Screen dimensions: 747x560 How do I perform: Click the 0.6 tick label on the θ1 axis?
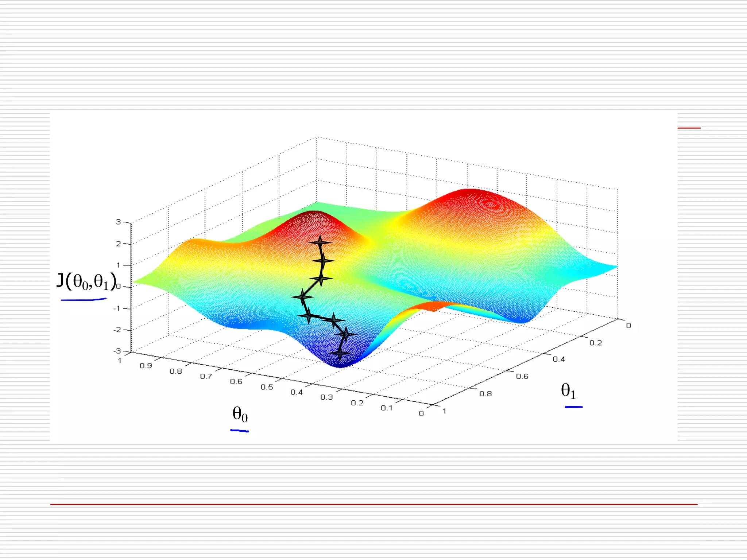pyautogui.click(x=522, y=376)
